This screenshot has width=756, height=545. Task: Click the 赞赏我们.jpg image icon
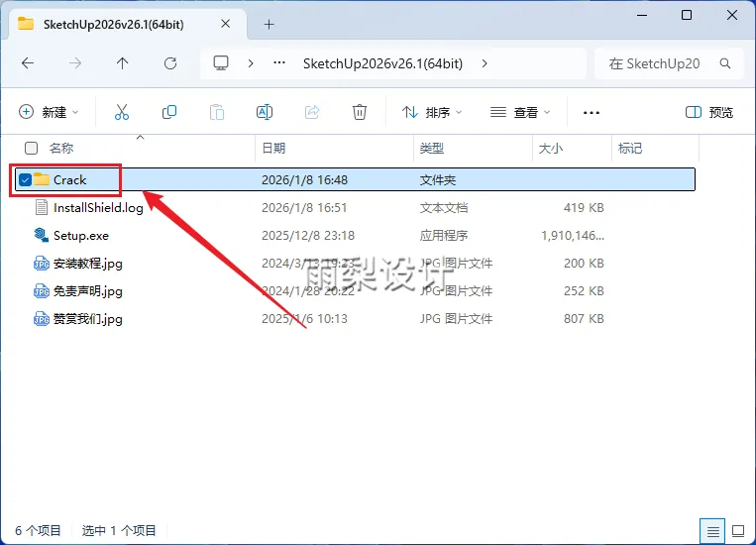[x=41, y=319]
